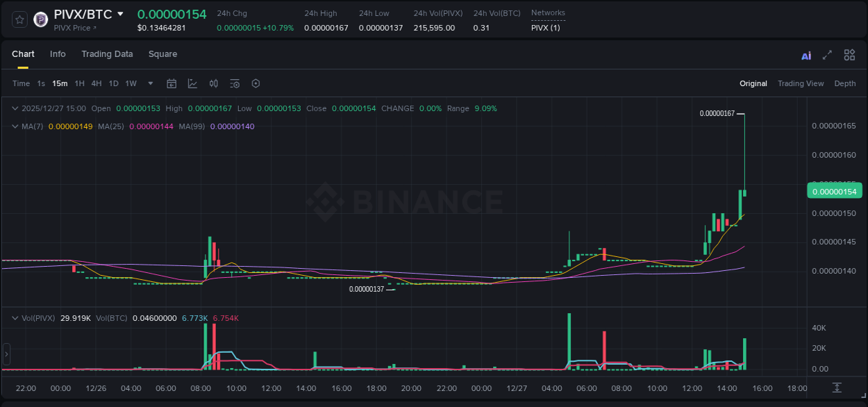Open the technical indicators list icon
The width and height of the screenshot is (868, 407).
[235, 83]
